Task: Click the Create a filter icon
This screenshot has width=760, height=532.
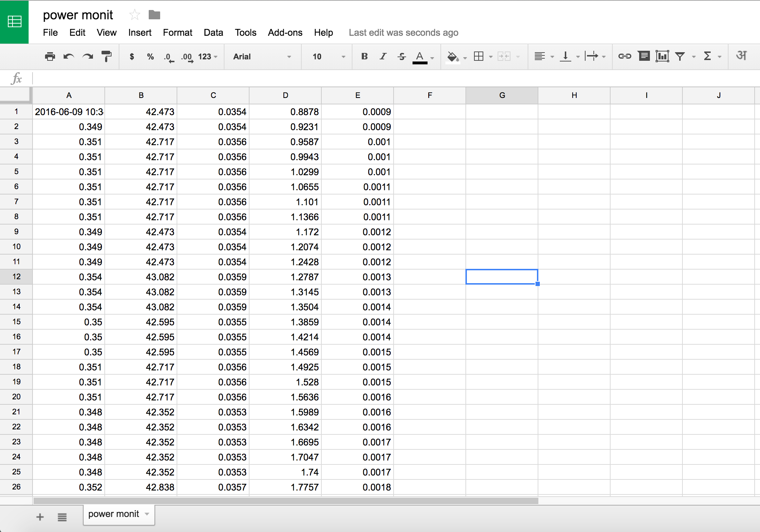Action: (680, 56)
